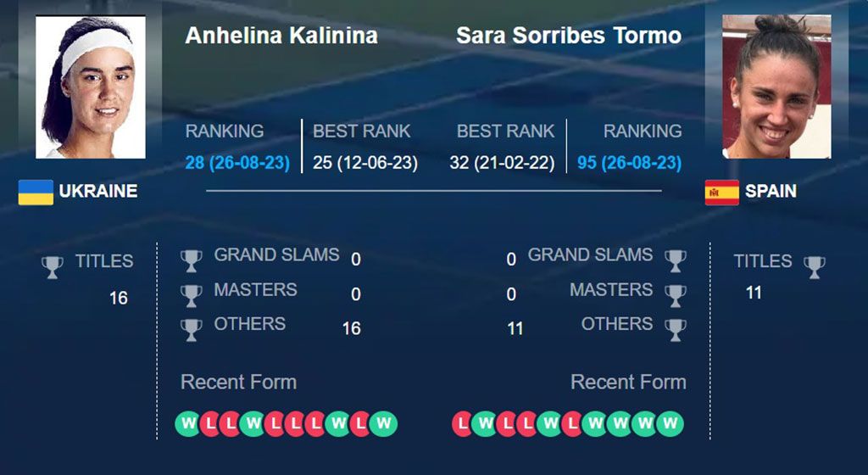Image resolution: width=868 pixels, height=475 pixels.
Task: Click Kalinina's Others trophy icon
Action: click(x=191, y=330)
